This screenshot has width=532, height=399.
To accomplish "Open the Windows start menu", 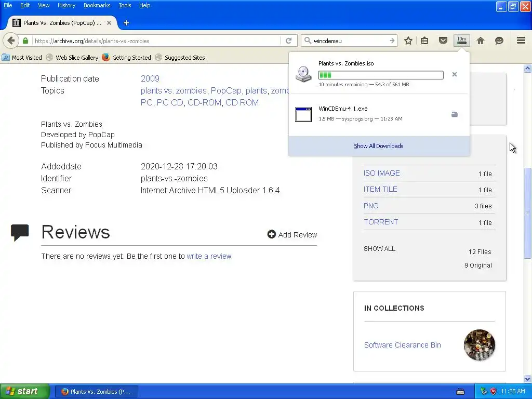I will [25, 391].
